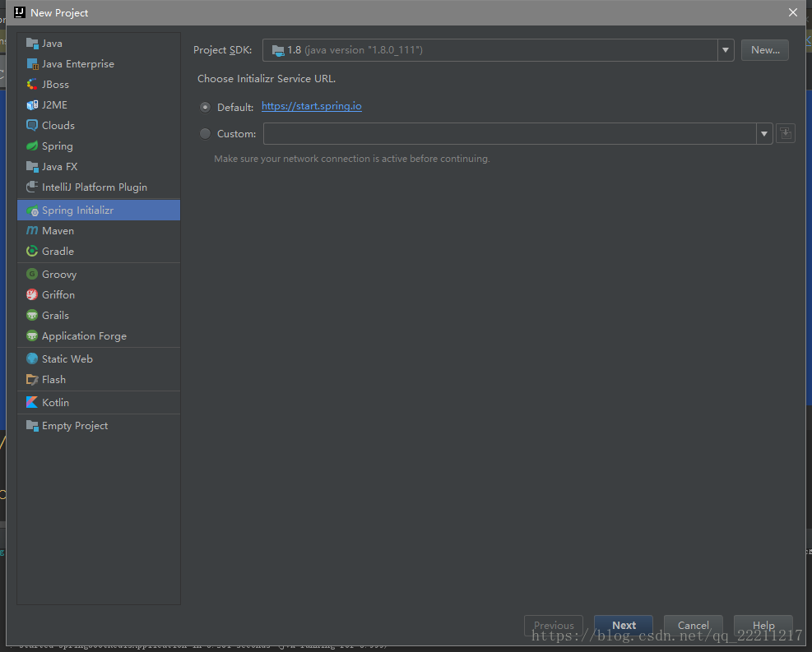The image size is (812, 652).
Task: Select the Spring Initializr icon
Action: [x=32, y=210]
